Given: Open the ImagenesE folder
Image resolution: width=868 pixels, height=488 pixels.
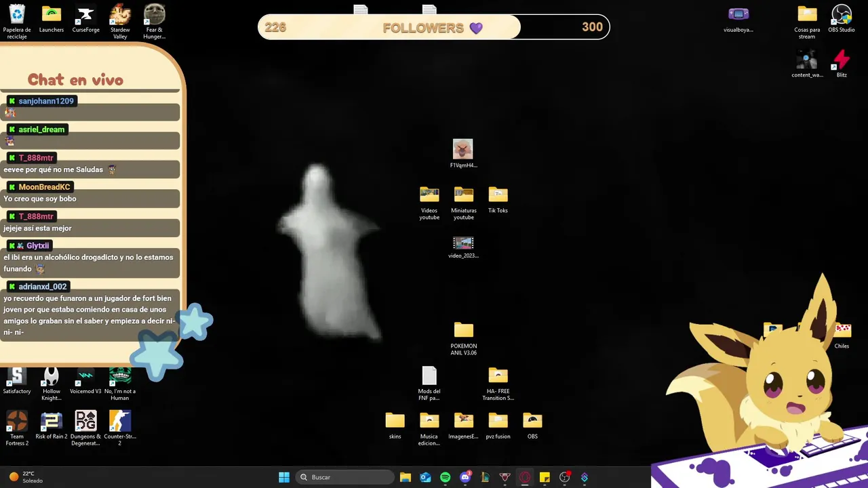Looking at the screenshot, I should coord(463,426).
